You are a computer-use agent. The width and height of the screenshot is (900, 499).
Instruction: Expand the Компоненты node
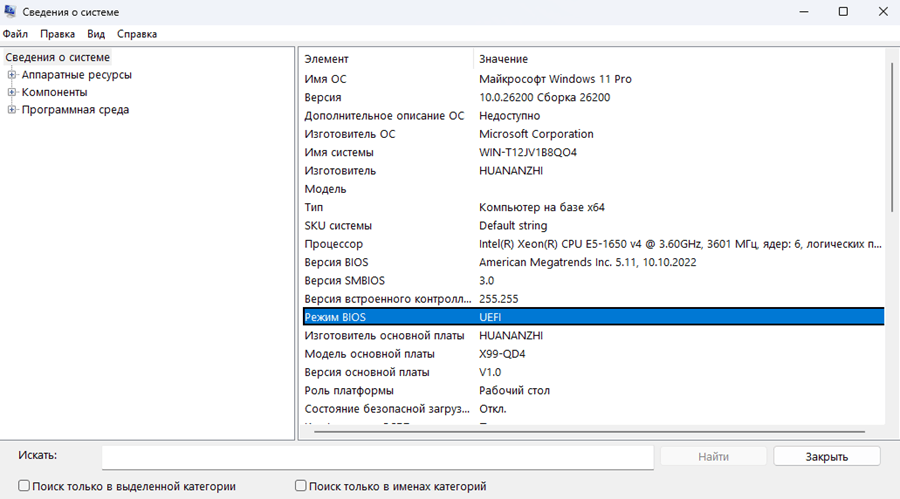click(11, 92)
